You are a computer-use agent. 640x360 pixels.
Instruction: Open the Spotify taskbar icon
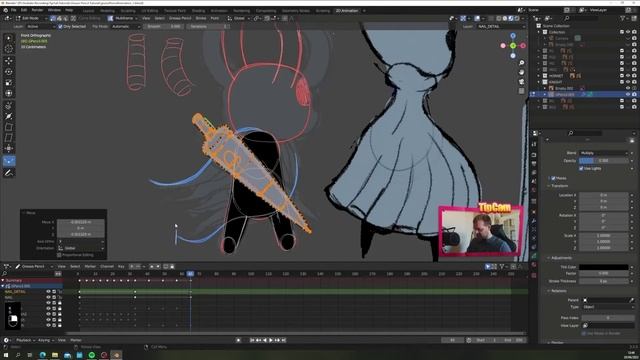pos(91,355)
